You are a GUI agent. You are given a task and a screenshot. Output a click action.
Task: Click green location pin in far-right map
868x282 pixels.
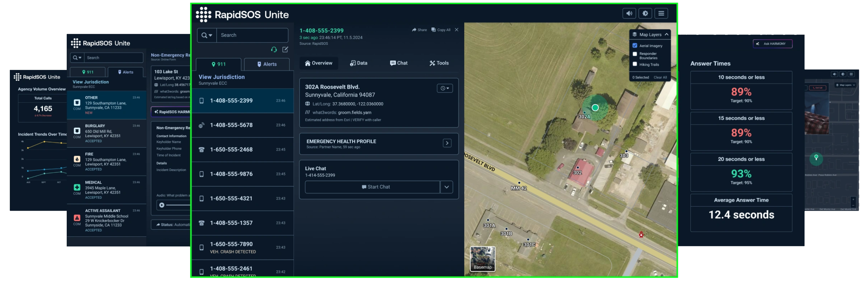click(816, 158)
